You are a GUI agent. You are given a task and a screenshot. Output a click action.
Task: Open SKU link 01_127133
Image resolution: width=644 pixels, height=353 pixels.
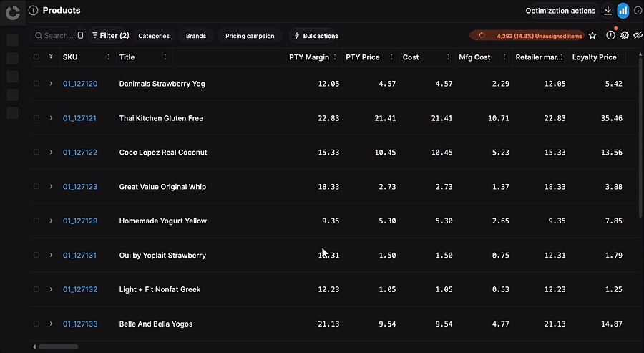[x=80, y=324]
